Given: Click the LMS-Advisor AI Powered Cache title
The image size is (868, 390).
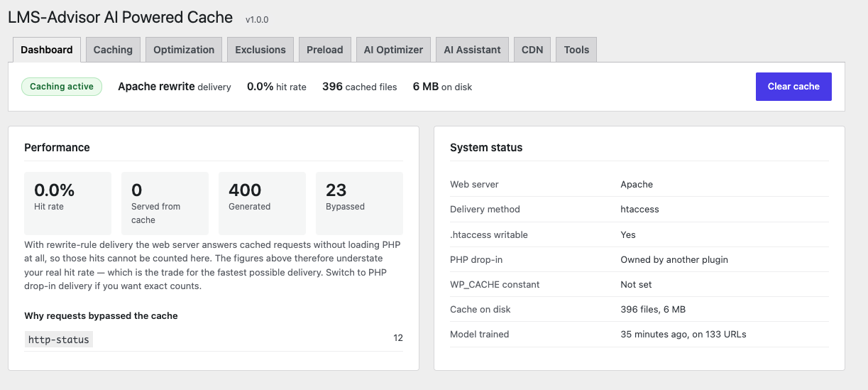Looking at the screenshot, I should coord(120,17).
